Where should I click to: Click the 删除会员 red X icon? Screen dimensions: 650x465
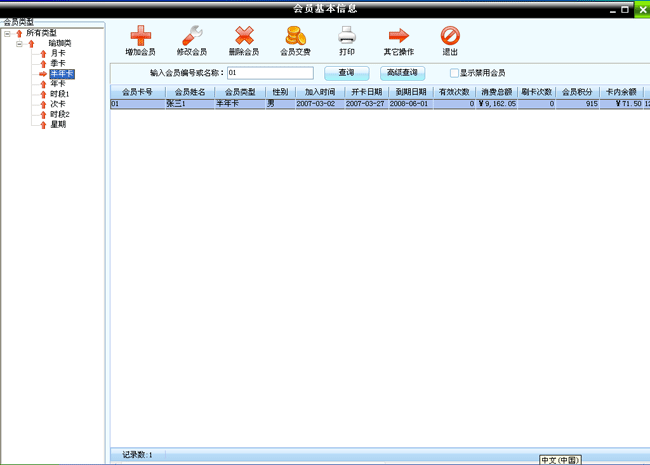[x=244, y=35]
